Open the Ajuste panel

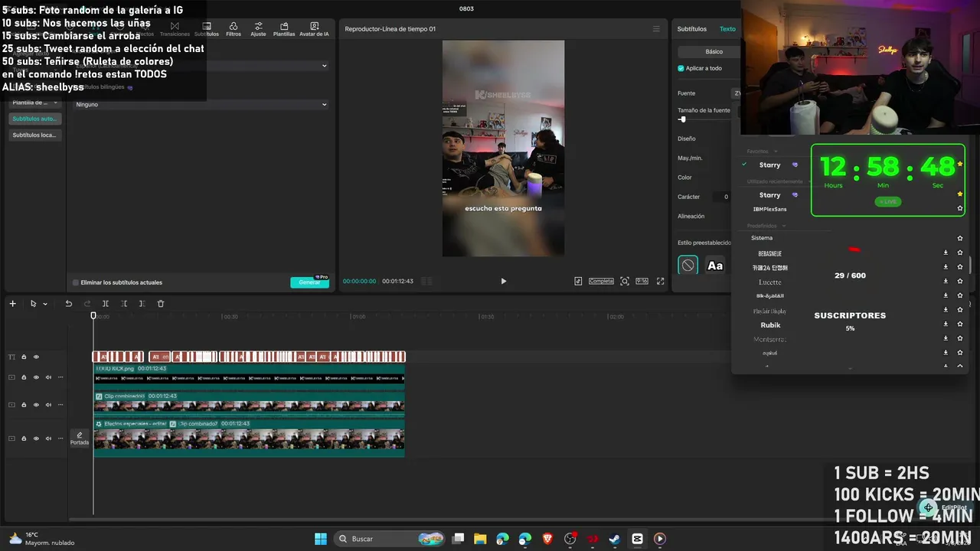258,29
